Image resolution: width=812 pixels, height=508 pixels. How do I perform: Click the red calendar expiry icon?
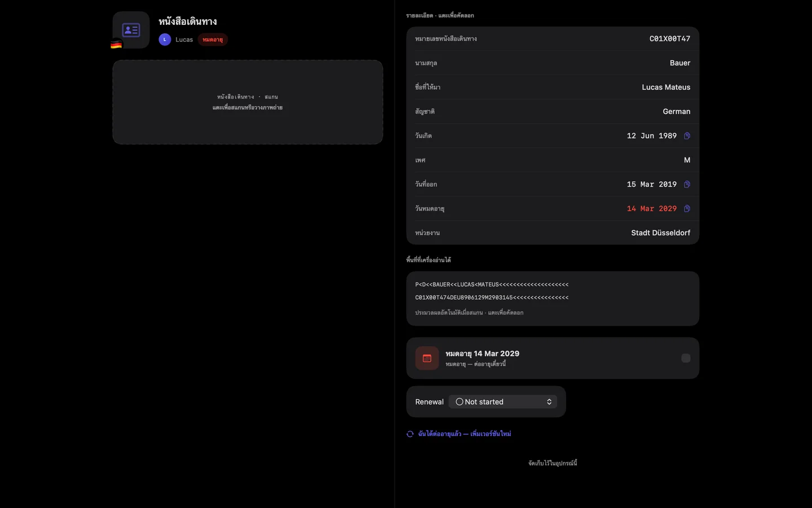point(427,358)
